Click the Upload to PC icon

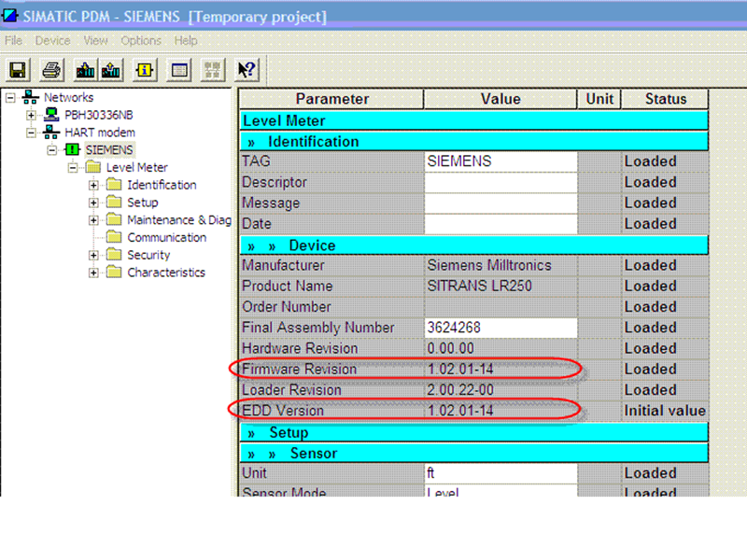coord(111,71)
